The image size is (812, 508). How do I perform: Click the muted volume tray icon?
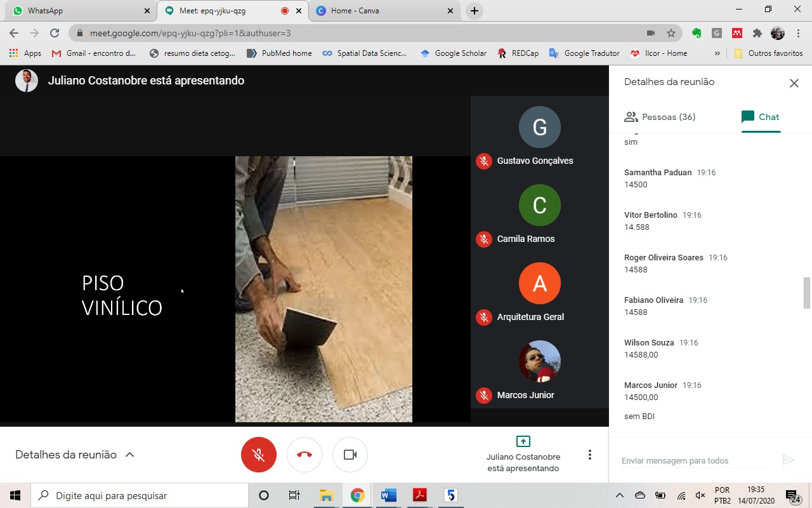pos(700,495)
